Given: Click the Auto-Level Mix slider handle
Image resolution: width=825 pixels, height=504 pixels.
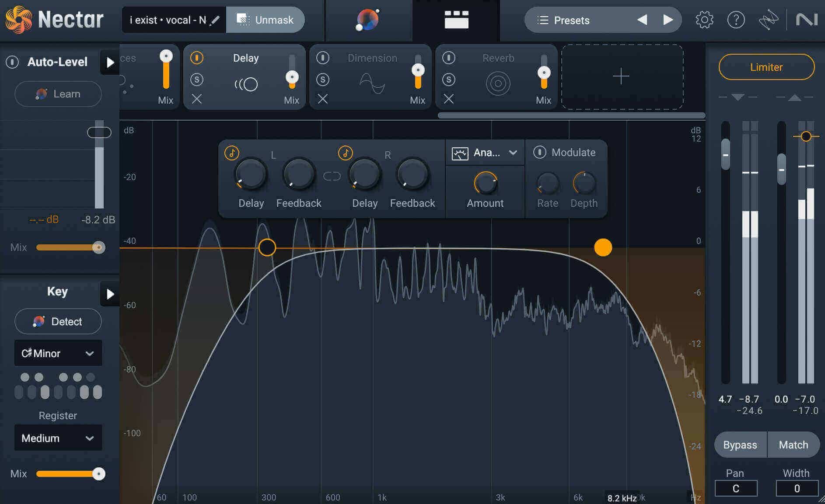Looking at the screenshot, I should (x=99, y=247).
